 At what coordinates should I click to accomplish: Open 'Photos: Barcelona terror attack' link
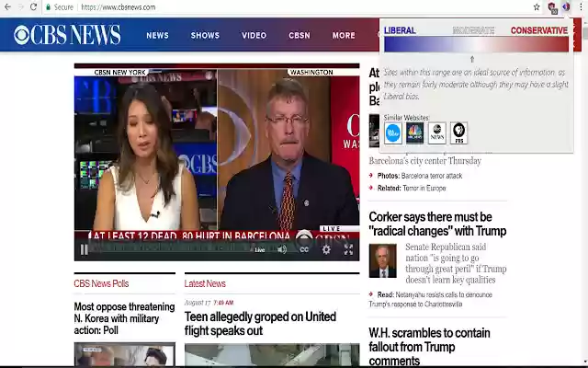420,176
